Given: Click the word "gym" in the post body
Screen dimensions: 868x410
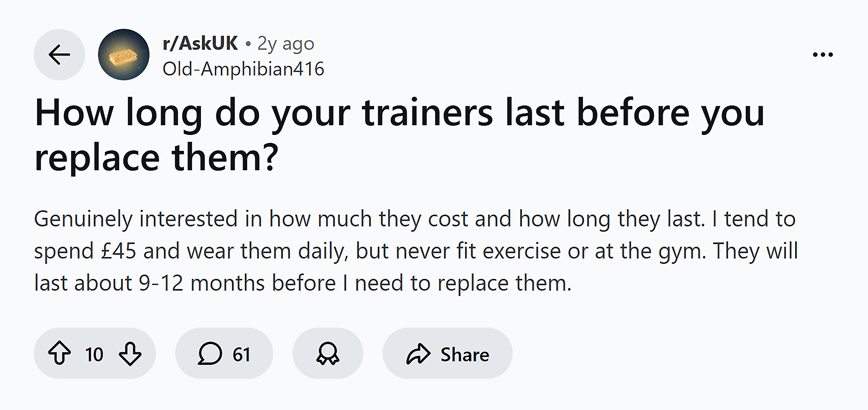Looking at the screenshot, I should click(x=681, y=251).
